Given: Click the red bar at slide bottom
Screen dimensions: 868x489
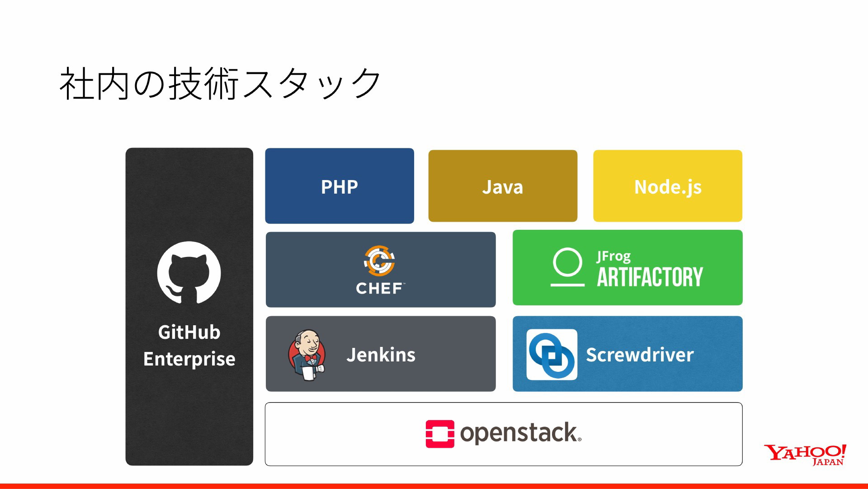Looking at the screenshot, I should (434, 486).
